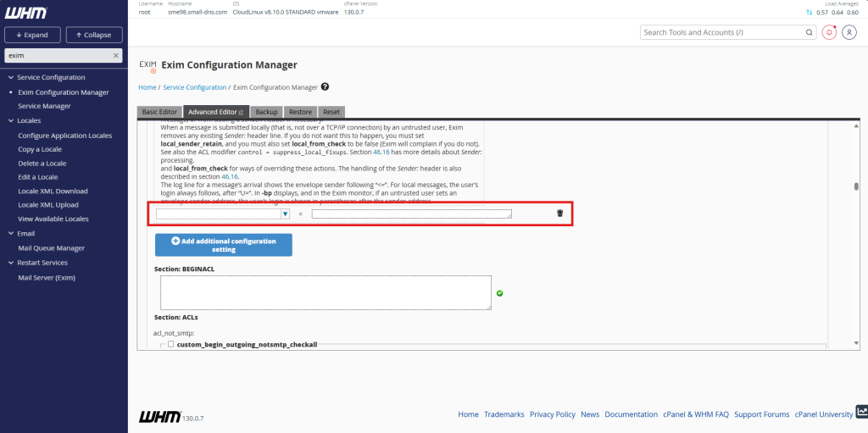Delete the configuration setting trash icon
This screenshot has width=868, height=433.
(559, 214)
